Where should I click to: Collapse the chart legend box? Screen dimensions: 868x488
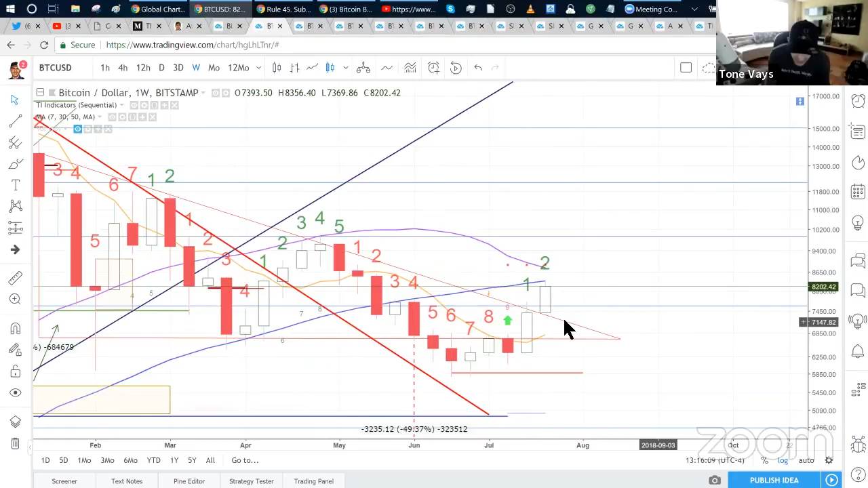click(40, 92)
